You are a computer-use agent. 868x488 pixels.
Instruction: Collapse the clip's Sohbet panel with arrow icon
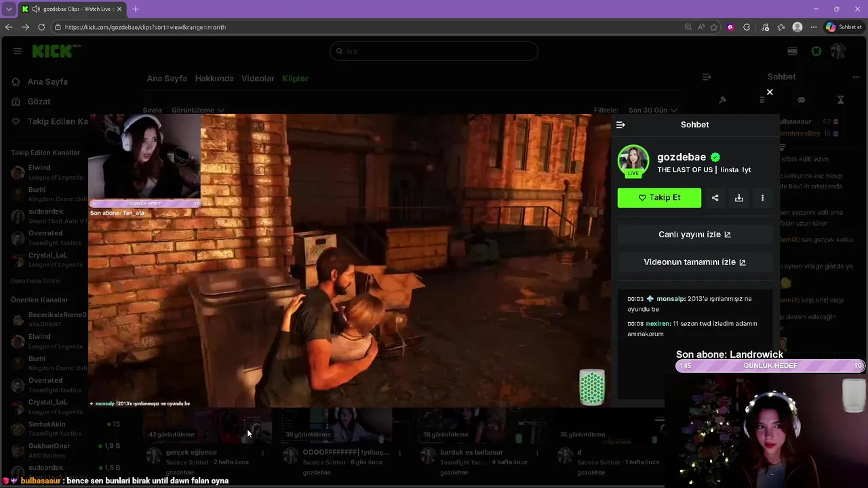click(x=620, y=125)
